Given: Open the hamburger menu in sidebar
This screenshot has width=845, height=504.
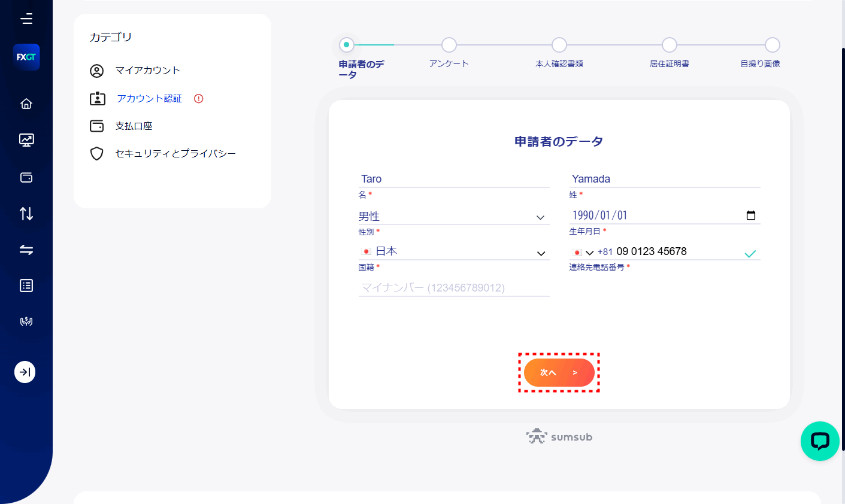Looking at the screenshot, I should click(x=26, y=19).
